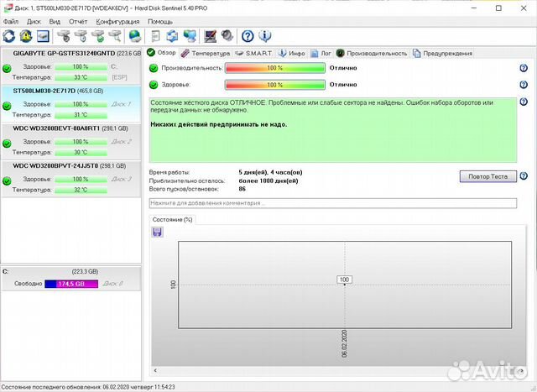Click the two-monitors network toolbar icon

[190, 36]
